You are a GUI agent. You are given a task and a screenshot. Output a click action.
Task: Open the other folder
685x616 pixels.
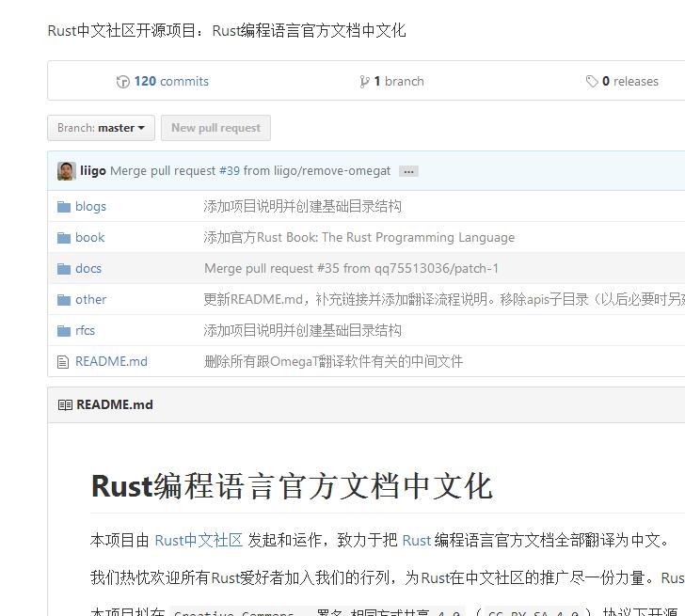[x=91, y=300]
